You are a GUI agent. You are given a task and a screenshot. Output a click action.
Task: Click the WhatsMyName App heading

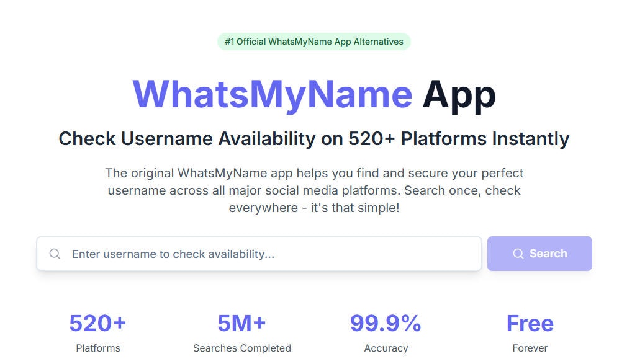[314, 95]
